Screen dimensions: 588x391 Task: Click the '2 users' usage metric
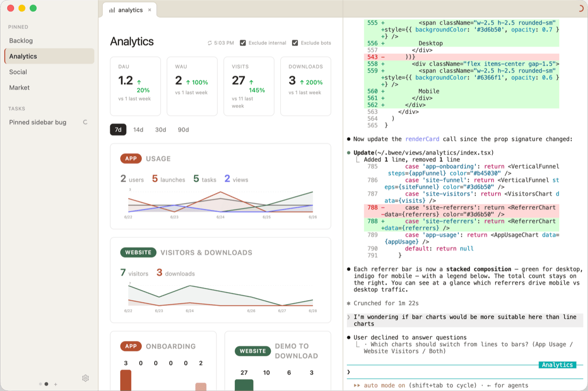pyautogui.click(x=132, y=179)
